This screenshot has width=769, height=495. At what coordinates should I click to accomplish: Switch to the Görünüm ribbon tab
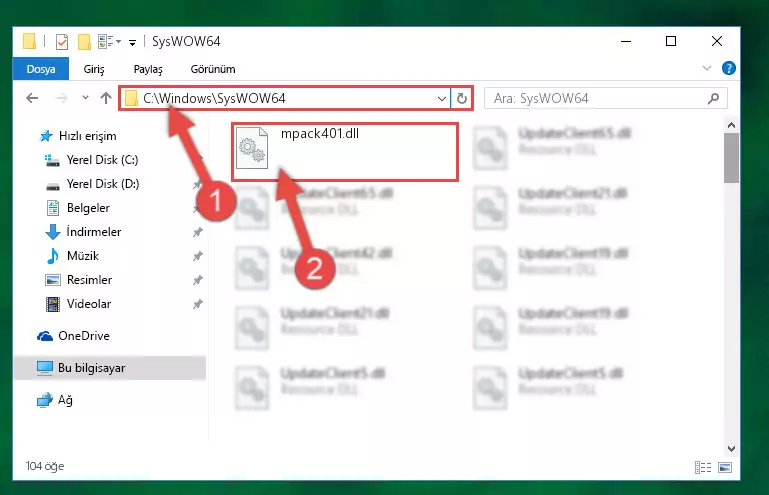pos(213,69)
